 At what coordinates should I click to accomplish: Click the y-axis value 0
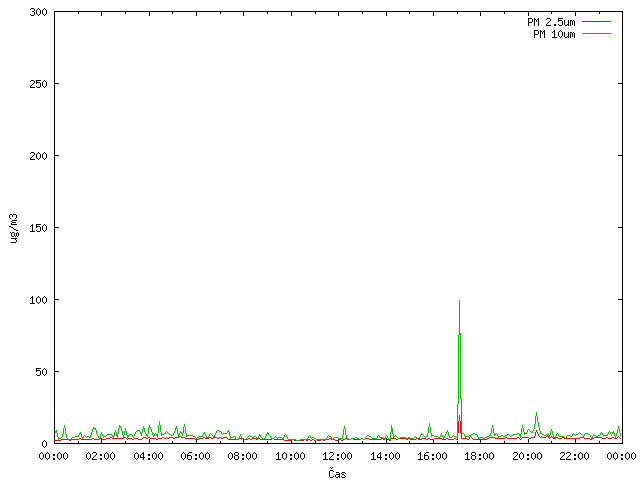coord(44,444)
